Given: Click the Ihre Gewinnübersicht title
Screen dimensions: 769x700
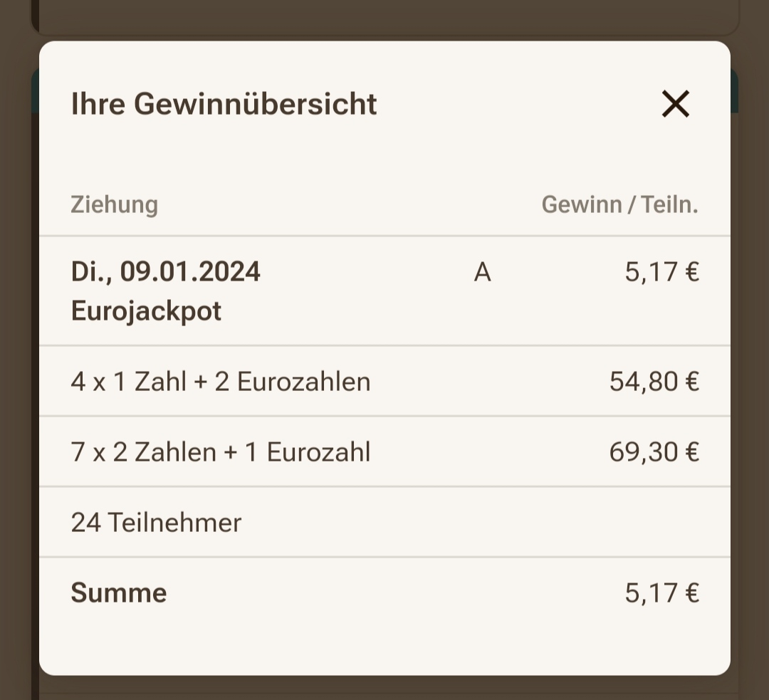Looking at the screenshot, I should click(224, 104).
